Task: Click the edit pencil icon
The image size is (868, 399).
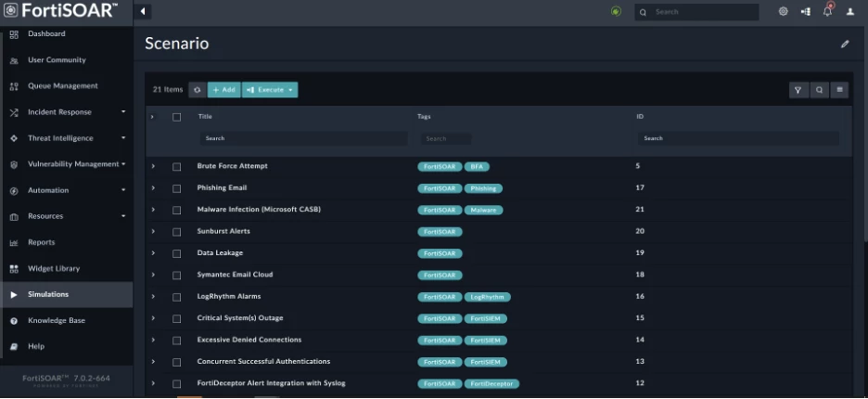Action: pyautogui.click(x=845, y=44)
